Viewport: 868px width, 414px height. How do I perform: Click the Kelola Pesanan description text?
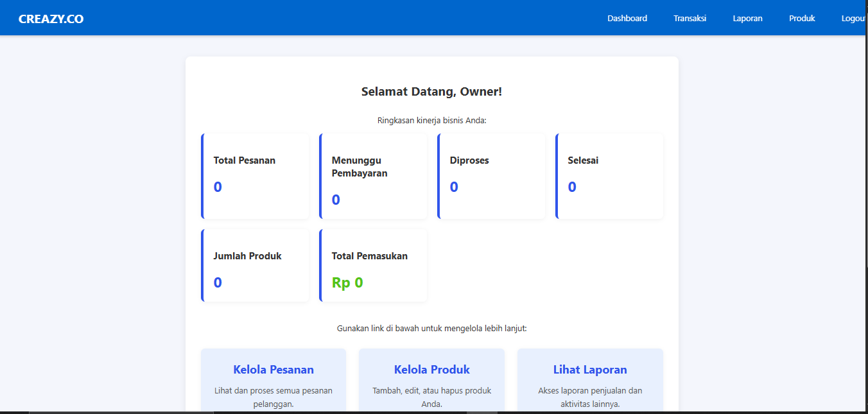(x=273, y=397)
